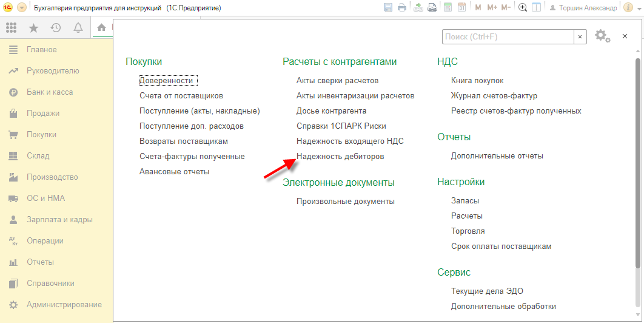Click the M memory button
Image resolution: width=644 pixels, height=323 pixels.
478,7
